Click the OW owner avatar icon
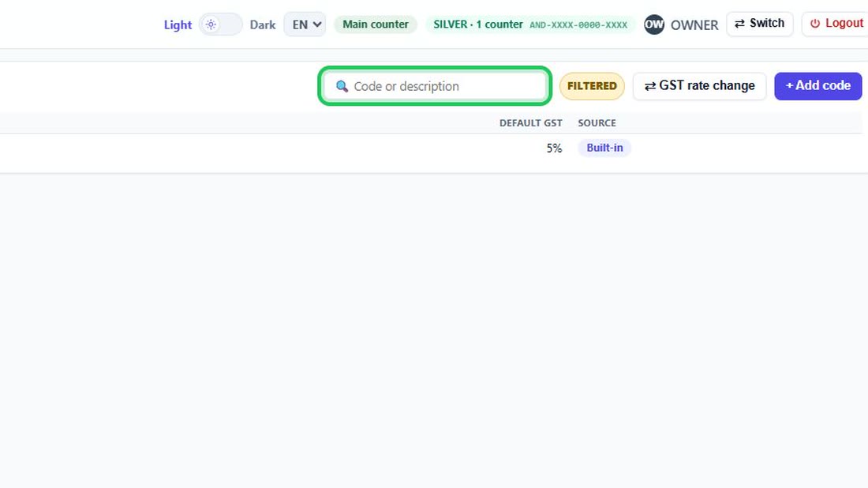Image resolution: width=868 pixels, height=488 pixels. 654,24
